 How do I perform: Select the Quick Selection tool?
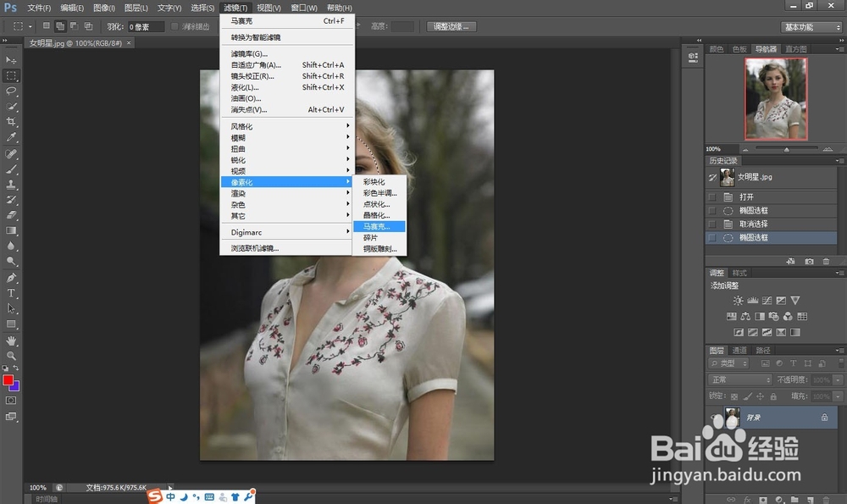pyautogui.click(x=11, y=107)
